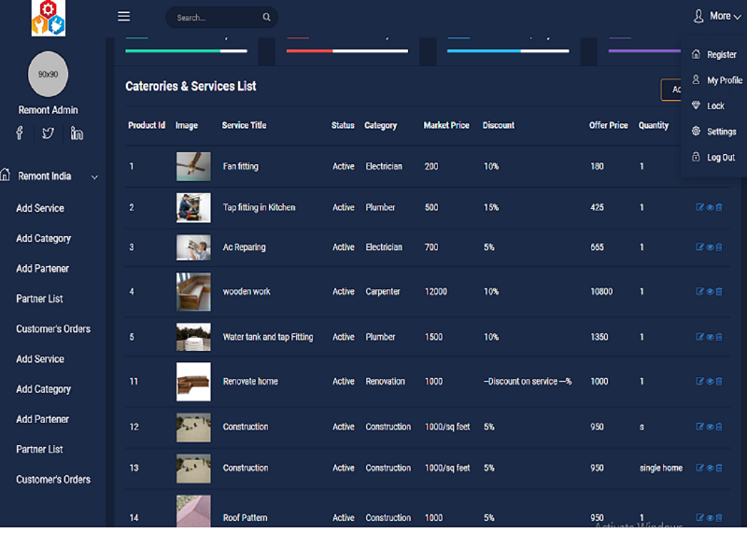The image size is (747, 560).
Task: Toggle the More dropdown in top right
Action: 717,17
